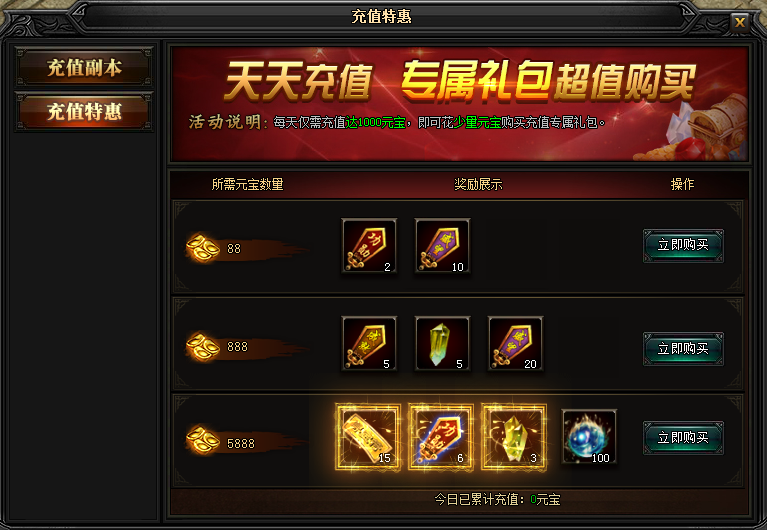Screen dimensions: 767x530
Task: Select the glowing yellow crystal with quantity 3
Action: click(514, 437)
